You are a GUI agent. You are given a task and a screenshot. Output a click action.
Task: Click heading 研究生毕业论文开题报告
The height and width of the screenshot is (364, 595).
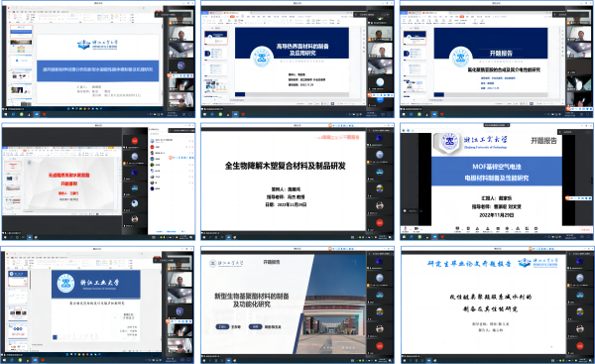click(x=469, y=264)
